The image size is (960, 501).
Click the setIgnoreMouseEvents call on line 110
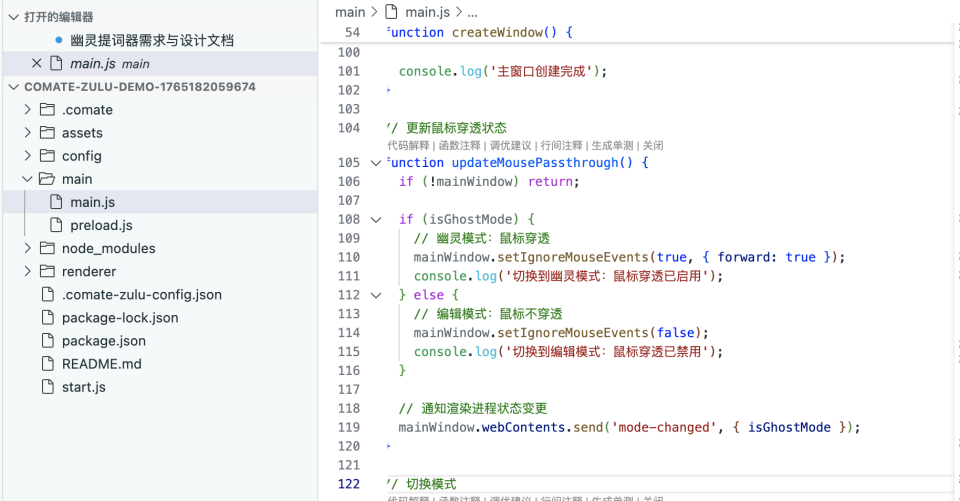572,257
